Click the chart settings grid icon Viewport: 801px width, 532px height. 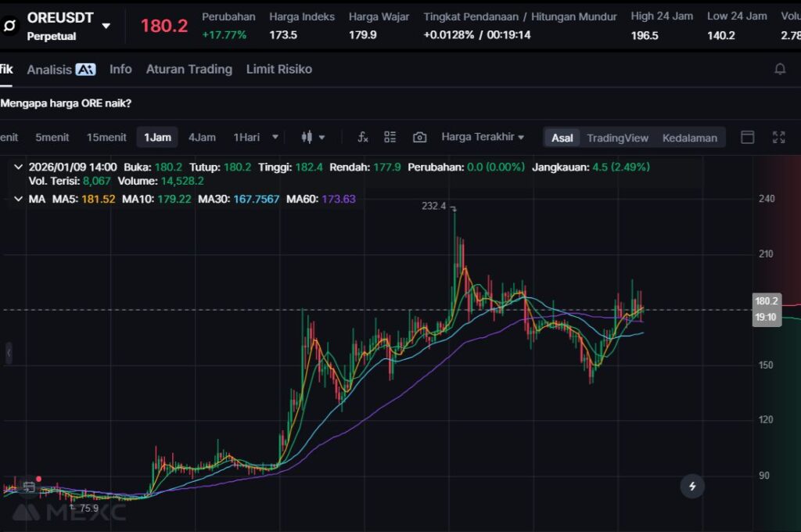tap(390, 138)
